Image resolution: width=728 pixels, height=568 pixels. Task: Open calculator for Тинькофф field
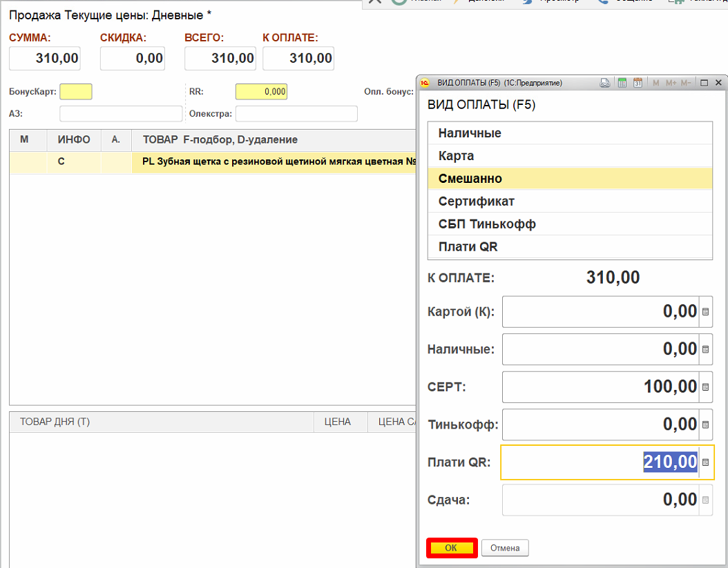coord(705,424)
